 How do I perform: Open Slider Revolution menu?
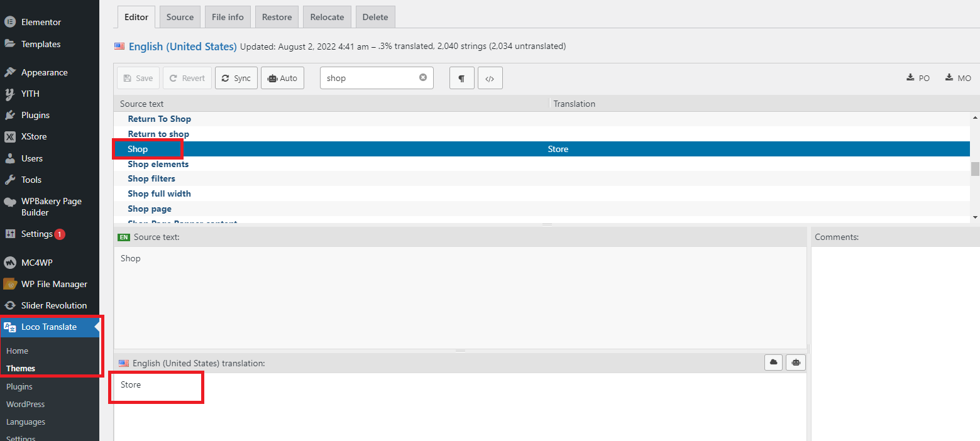[54, 305]
